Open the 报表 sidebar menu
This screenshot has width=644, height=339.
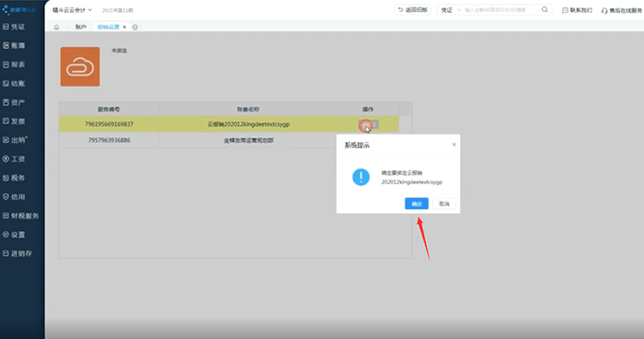[14, 64]
